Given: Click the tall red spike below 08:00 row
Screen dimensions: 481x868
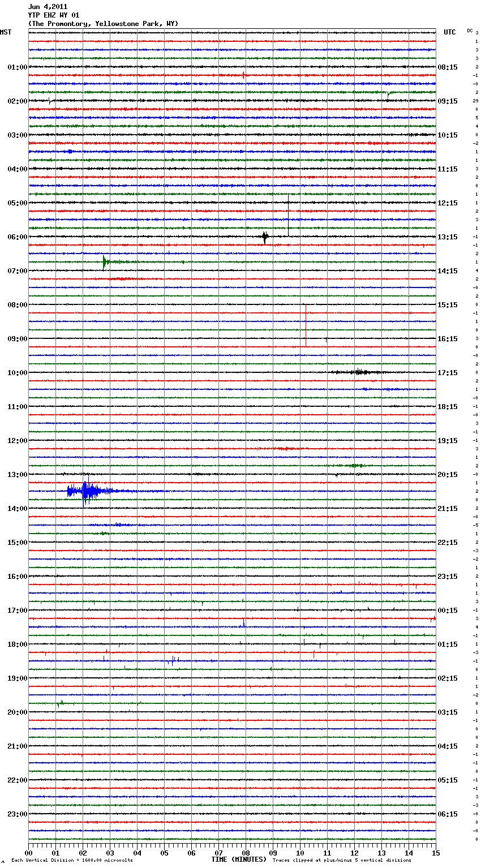Looking at the screenshot, I should pyautogui.click(x=306, y=325).
